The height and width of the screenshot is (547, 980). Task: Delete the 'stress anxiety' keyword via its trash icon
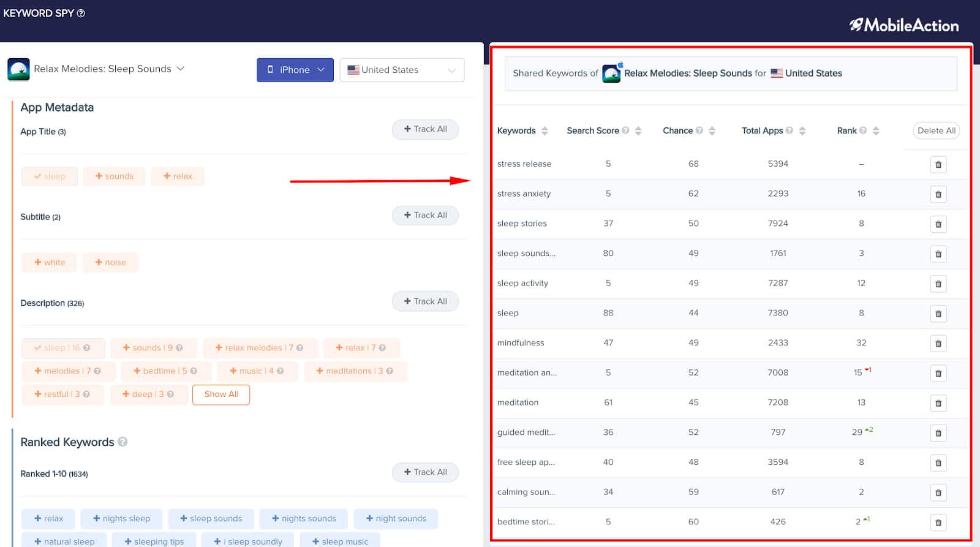[x=938, y=194]
